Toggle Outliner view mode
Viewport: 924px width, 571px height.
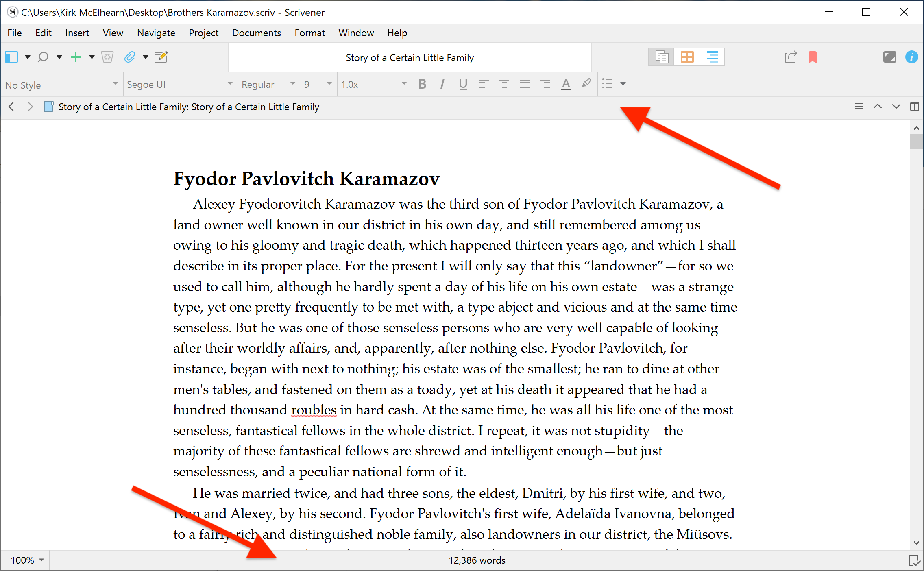tap(712, 57)
